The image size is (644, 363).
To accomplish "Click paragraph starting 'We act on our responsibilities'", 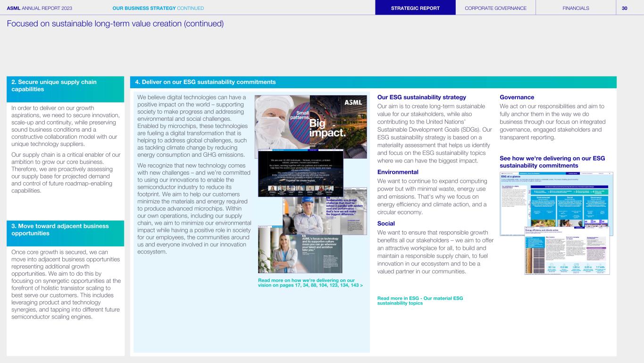I will pyautogui.click(x=552, y=122).
